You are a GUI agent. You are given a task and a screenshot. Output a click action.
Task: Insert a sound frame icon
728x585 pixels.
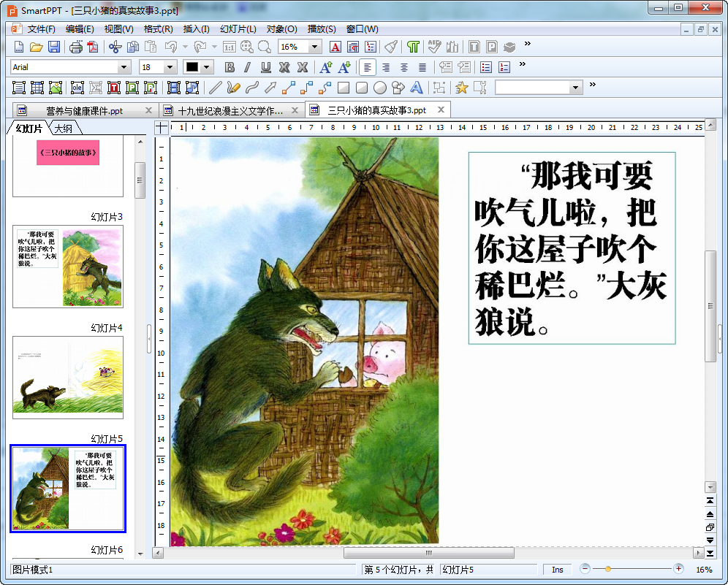click(x=192, y=88)
